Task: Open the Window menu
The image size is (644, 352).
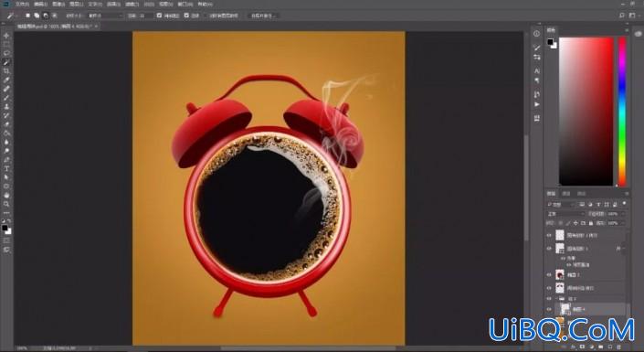Action: point(185,4)
